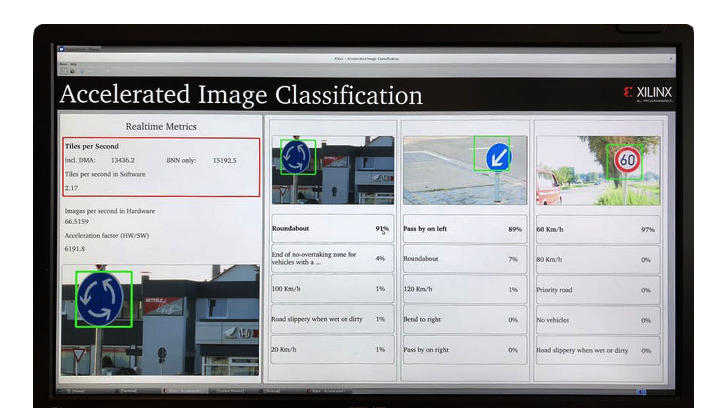The image size is (726, 408).
Task: Click the Xilinx logo in the header
Action: (x=648, y=93)
